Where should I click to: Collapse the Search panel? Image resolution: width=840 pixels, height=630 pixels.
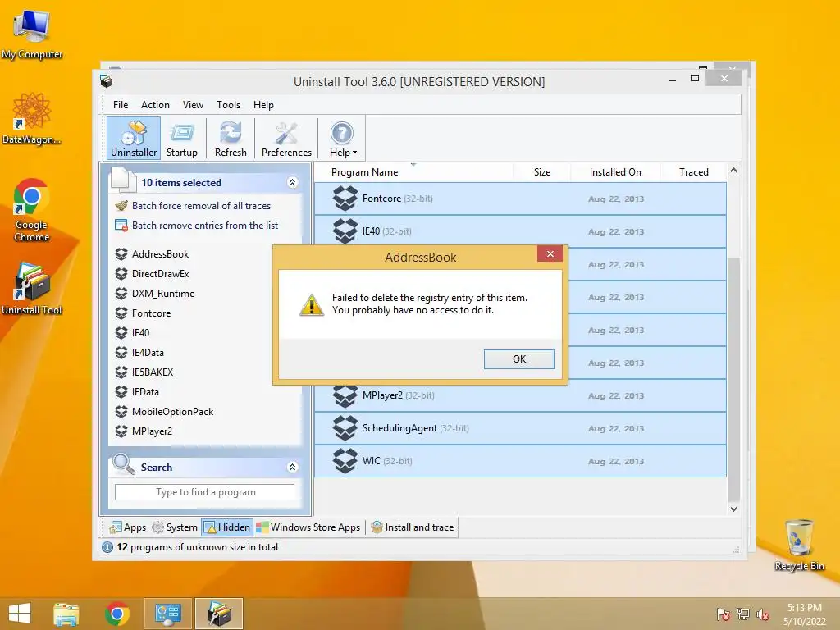pyautogui.click(x=292, y=467)
